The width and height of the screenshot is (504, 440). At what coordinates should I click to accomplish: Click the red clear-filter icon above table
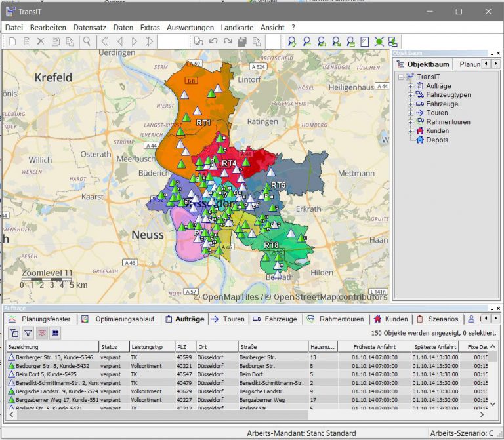tap(41, 333)
